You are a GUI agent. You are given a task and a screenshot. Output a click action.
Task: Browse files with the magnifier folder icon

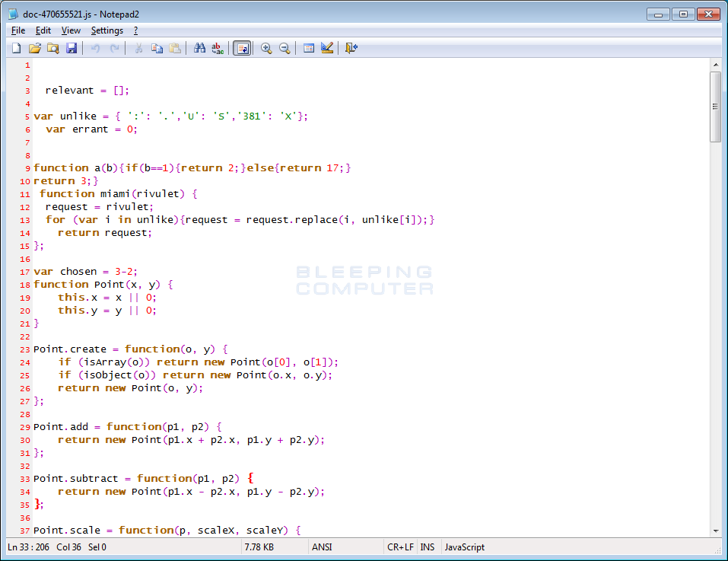click(x=53, y=48)
